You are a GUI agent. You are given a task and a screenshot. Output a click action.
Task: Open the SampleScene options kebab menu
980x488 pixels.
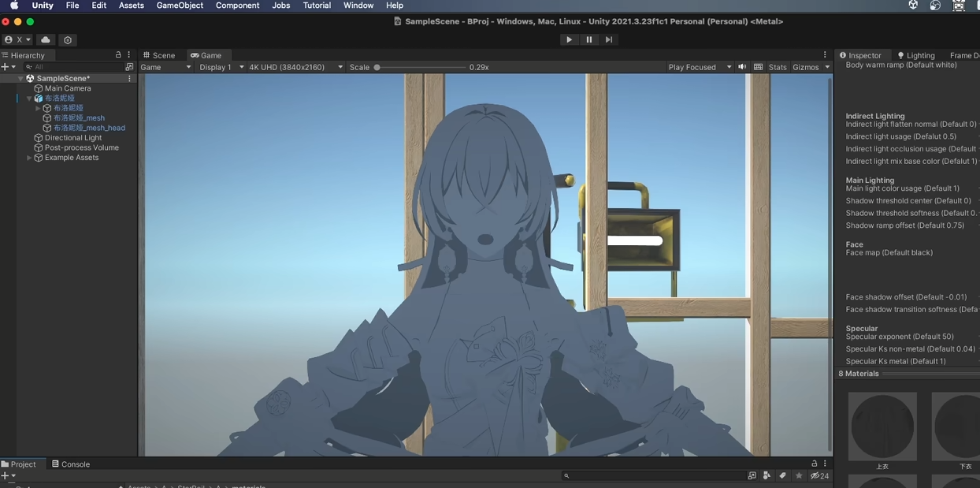[130, 79]
